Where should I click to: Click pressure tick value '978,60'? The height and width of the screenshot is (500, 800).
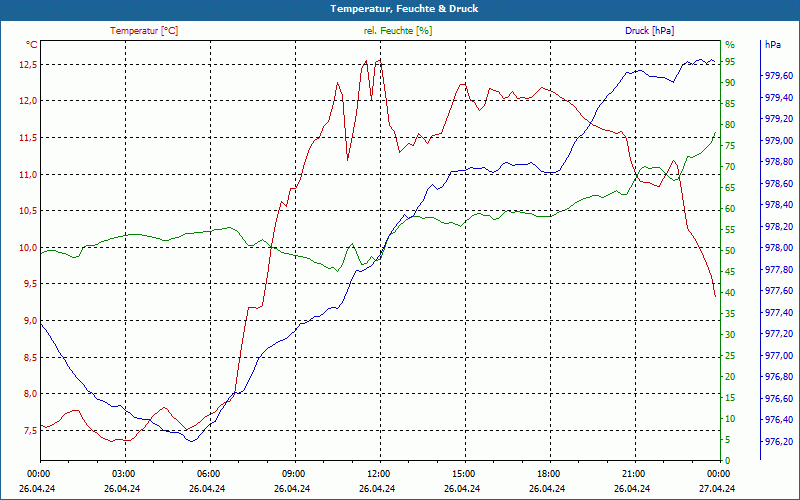pyautogui.click(x=779, y=183)
